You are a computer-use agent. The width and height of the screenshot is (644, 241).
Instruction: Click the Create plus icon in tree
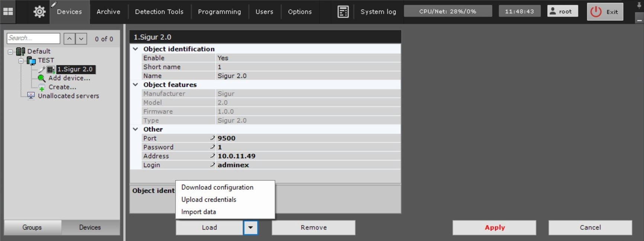point(42,88)
